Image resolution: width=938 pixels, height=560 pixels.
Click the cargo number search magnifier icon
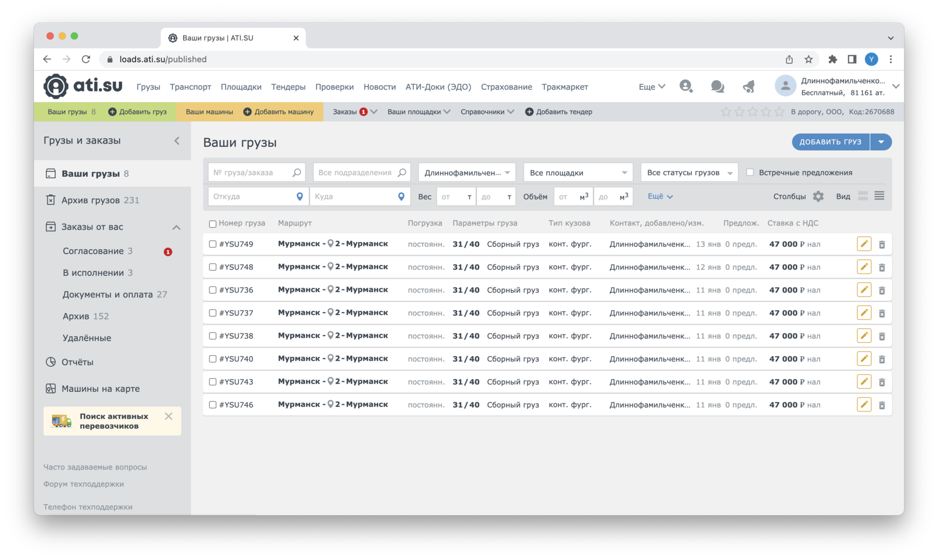coord(296,173)
